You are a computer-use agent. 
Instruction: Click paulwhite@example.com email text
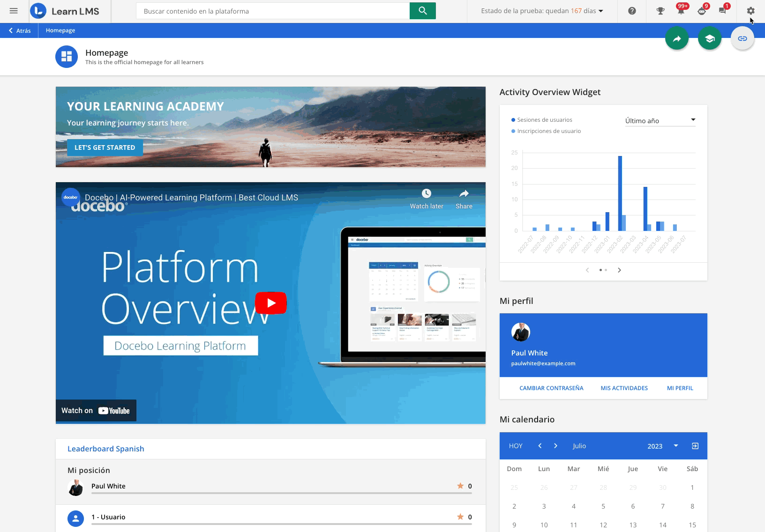543,363
